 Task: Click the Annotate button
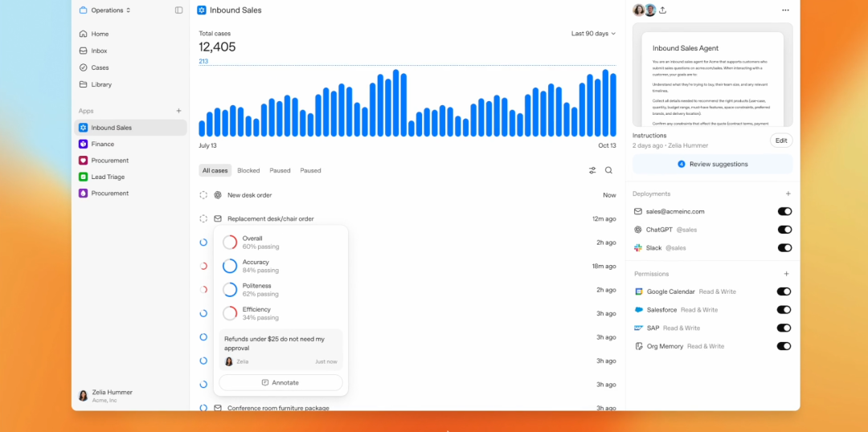pyautogui.click(x=280, y=382)
